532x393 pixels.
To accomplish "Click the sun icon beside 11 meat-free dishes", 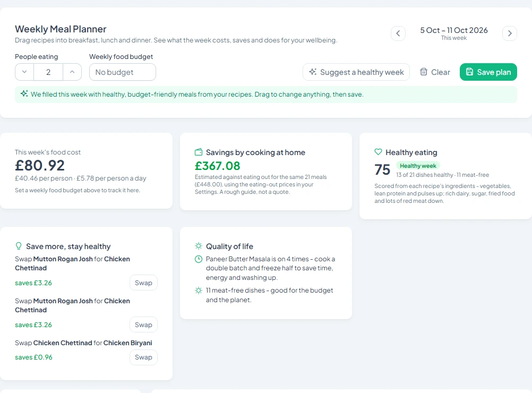I will click(x=199, y=291).
